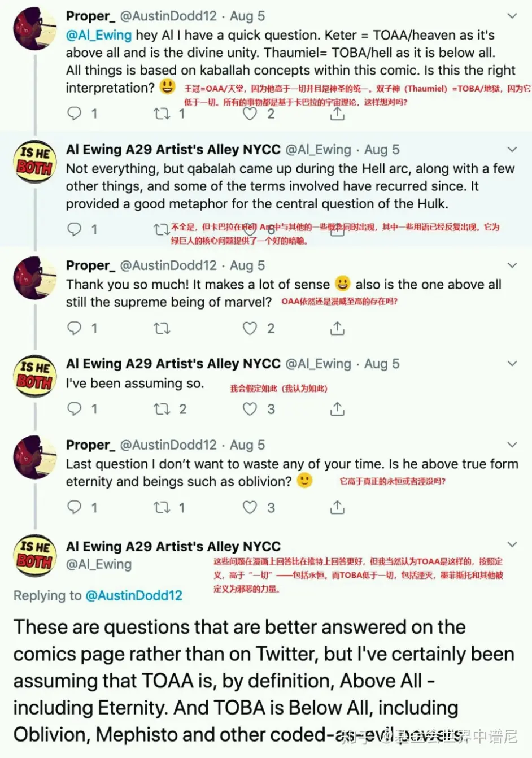Image resolution: width=532 pixels, height=758 pixels.
Task: Share Proper_'s first Keter question tweet
Action: pos(337,114)
